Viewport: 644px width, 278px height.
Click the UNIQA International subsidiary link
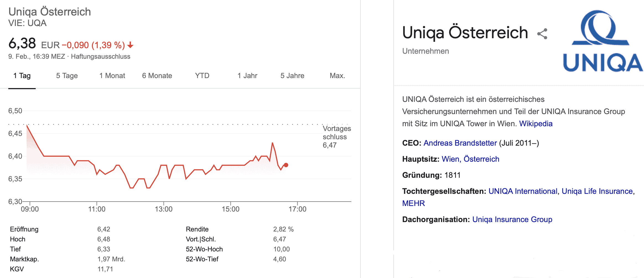(523, 191)
